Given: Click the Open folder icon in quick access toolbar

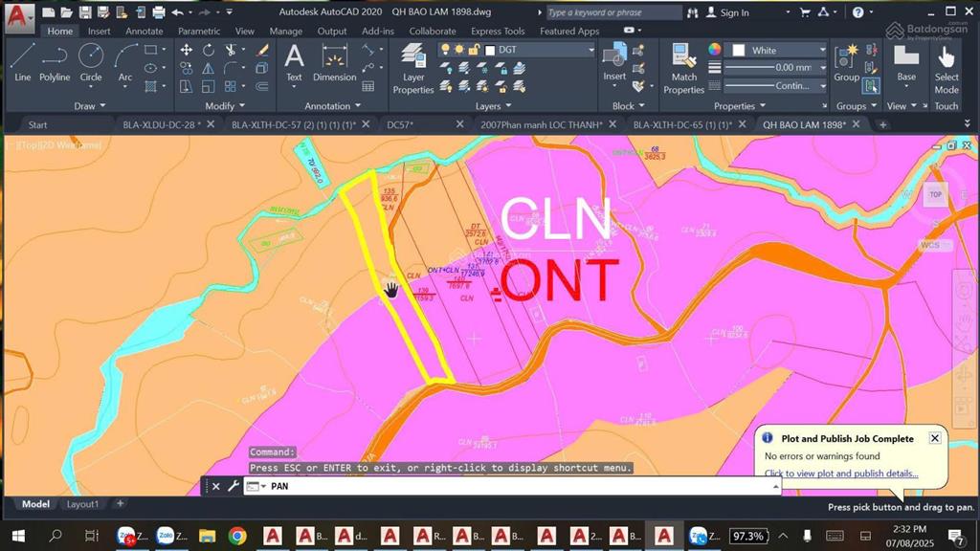Looking at the screenshot, I should (67, 11).
